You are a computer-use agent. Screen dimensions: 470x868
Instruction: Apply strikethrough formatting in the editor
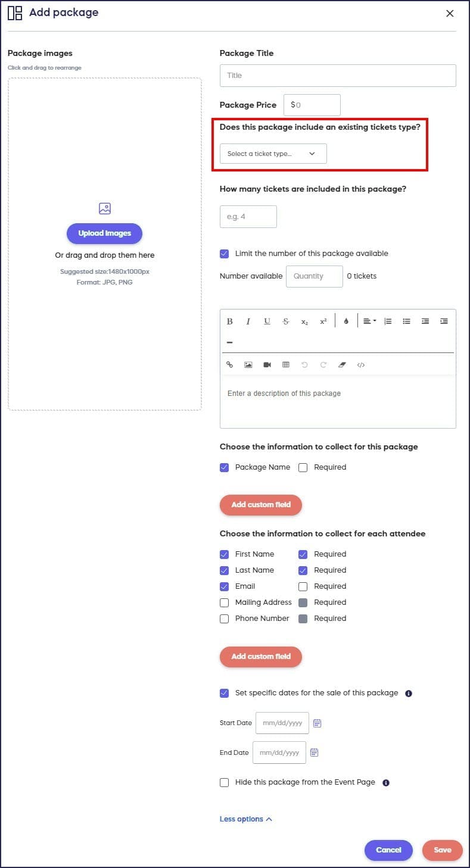click(286, 321)
